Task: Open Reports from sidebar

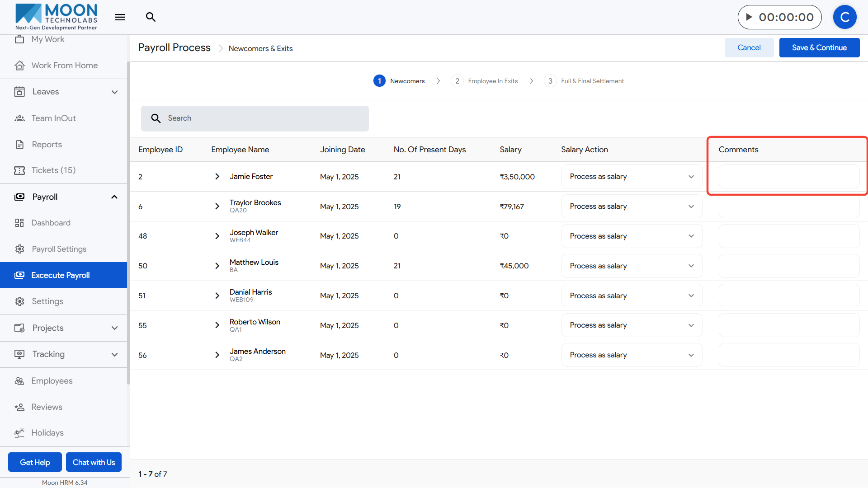Action: click(x=47, y=145)
